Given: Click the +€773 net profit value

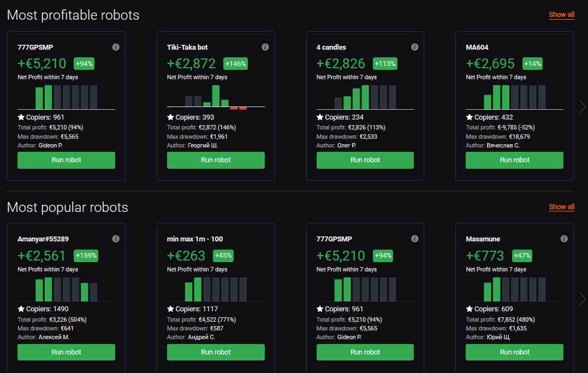Looking at the screenshot, I should tap(485, 256).
